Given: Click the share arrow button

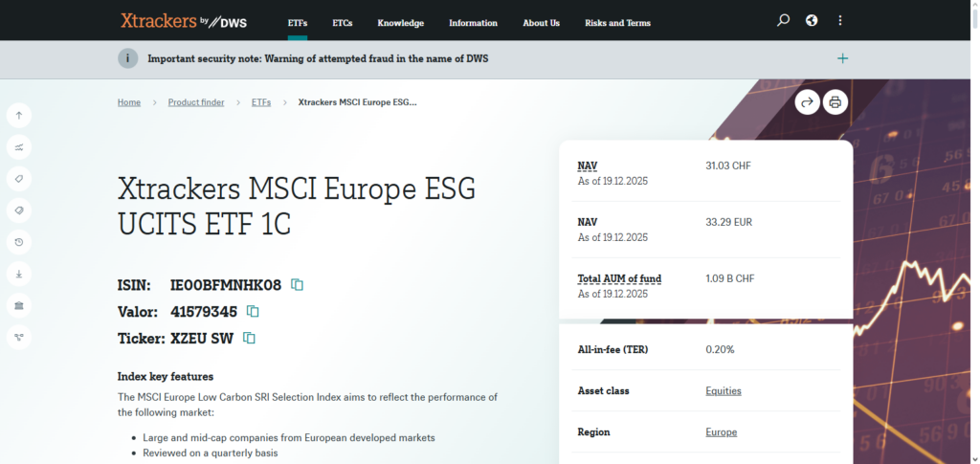Looking at the screenshot, I should (807, 101).
